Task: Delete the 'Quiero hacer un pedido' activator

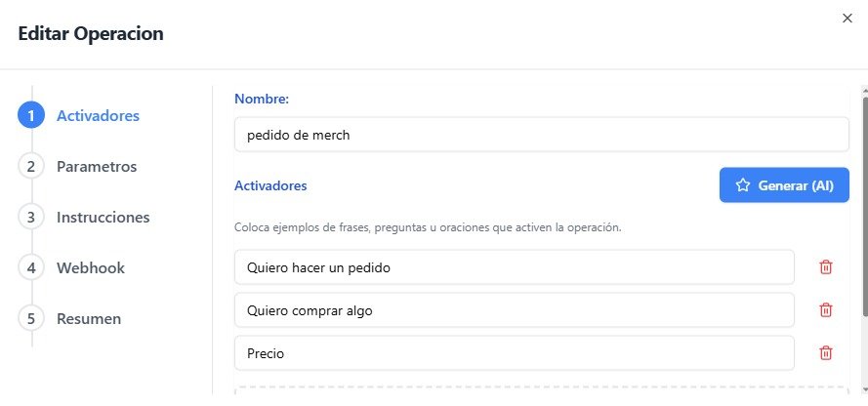Action: pos(825,267)
